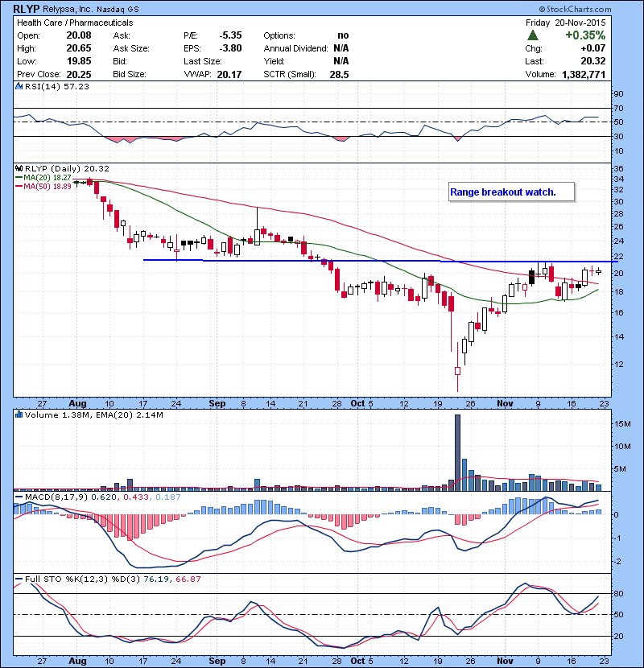The width and height of the screenshot is (644, 668).
Task: Click the Chg value +0.07
Action: (x=592, y=48)
